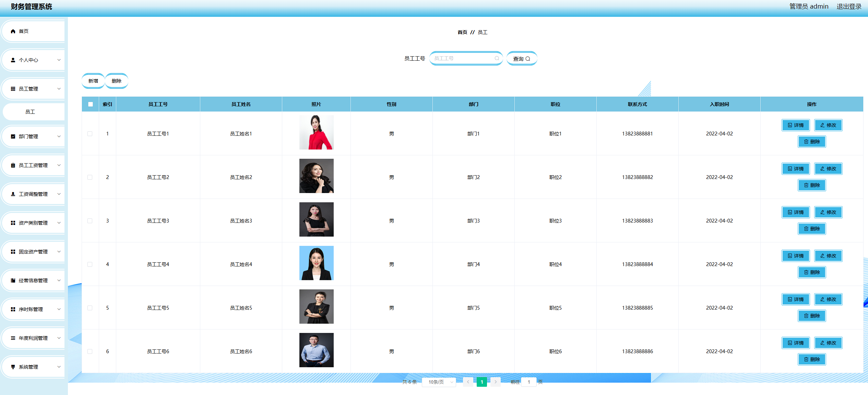This screenshot has height=395, width=868.
Task: Check the checkbox for row 员工工号3
Action: 90,221
